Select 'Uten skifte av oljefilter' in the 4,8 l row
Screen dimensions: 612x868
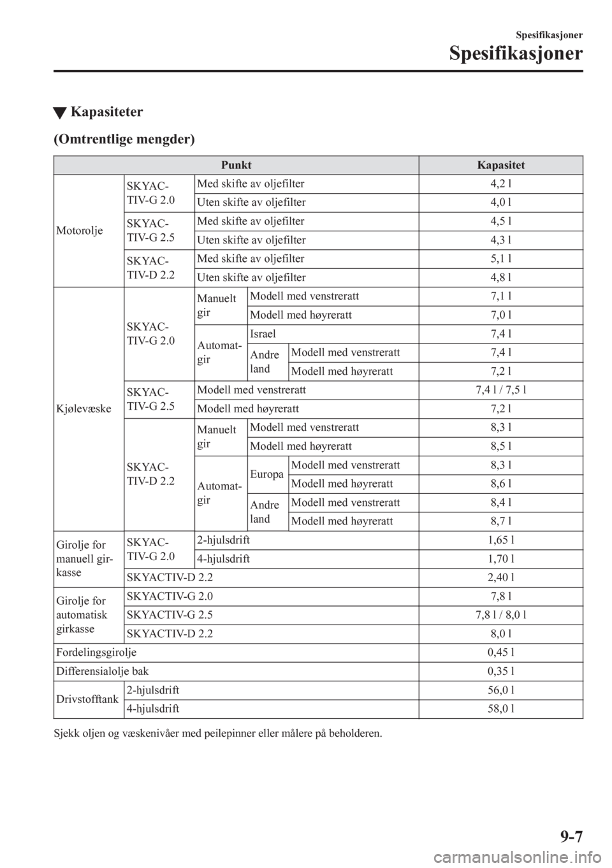(x=252, y=278)
